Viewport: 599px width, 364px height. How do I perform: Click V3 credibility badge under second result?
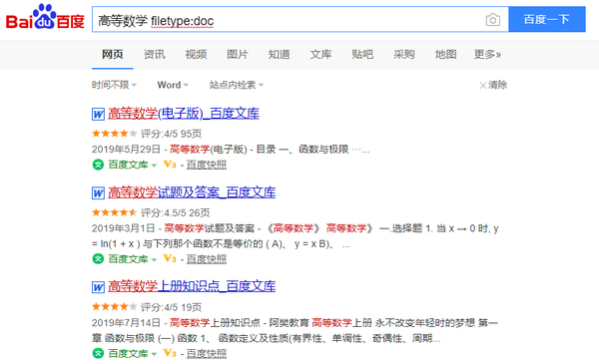tap(170, 258)
